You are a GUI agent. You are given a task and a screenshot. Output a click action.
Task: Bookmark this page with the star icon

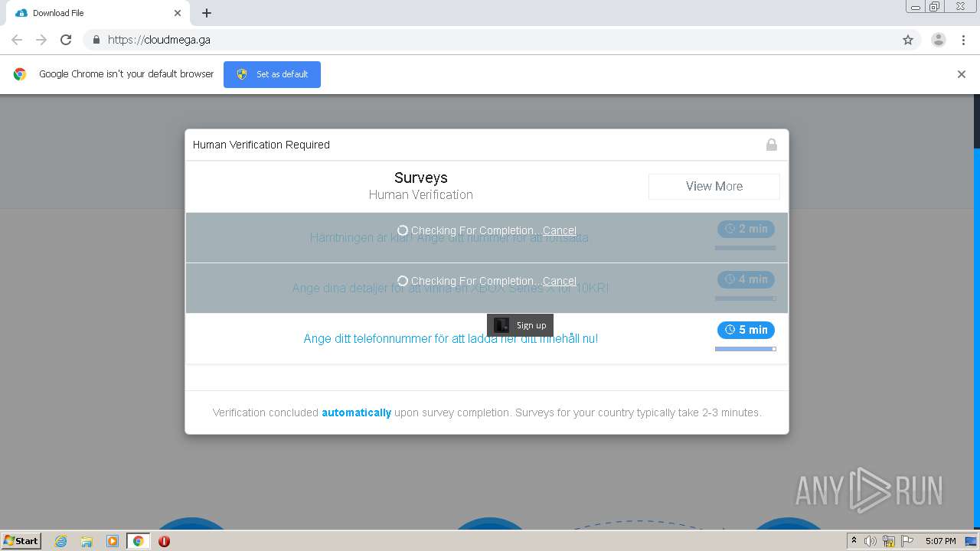908,40
